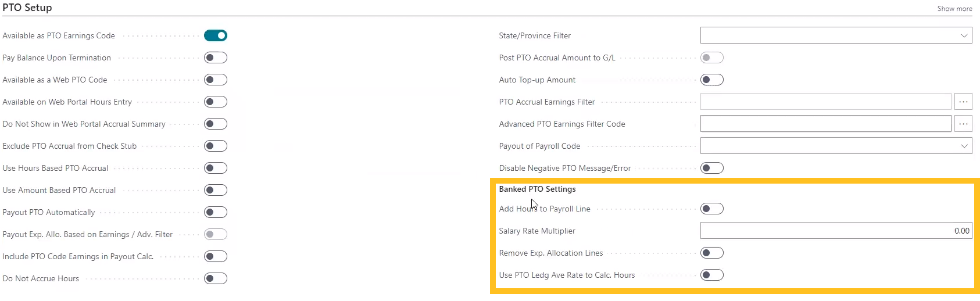
Task: Click Advanced PTO Earnings Filter Code field
Action: pyautogui.click(x=825, y=124)
